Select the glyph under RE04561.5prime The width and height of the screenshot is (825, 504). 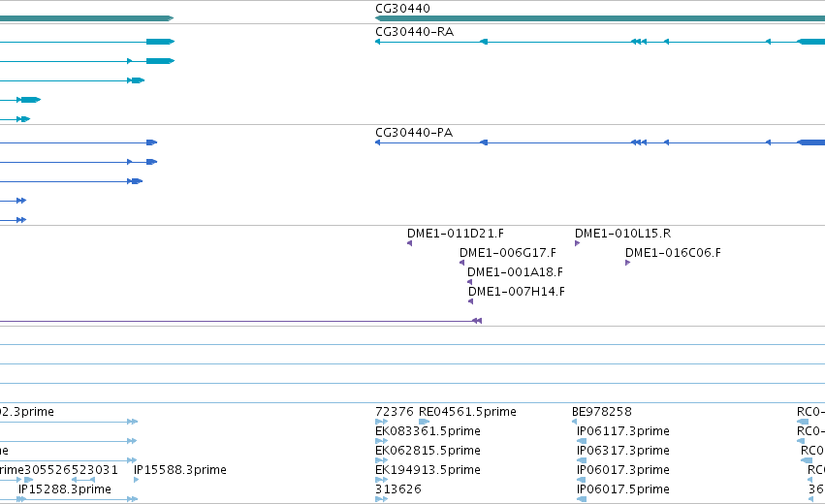click(424, 422)
